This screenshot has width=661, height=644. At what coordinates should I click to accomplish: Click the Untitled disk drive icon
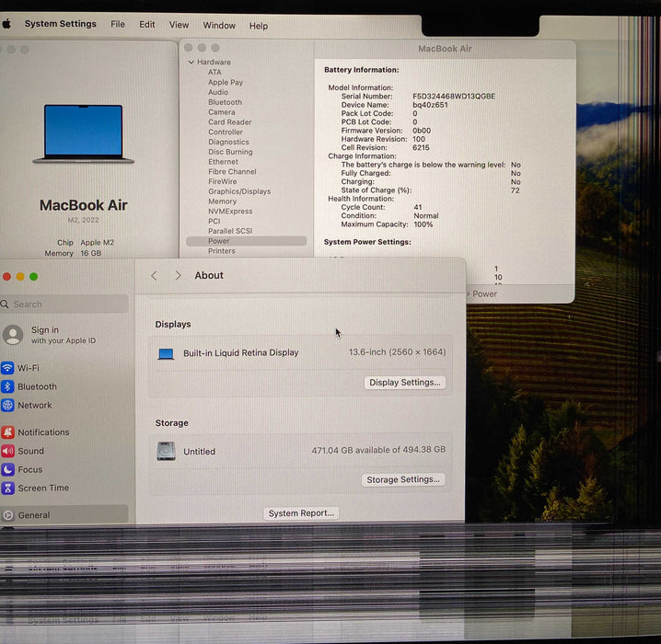click(166, 451)
